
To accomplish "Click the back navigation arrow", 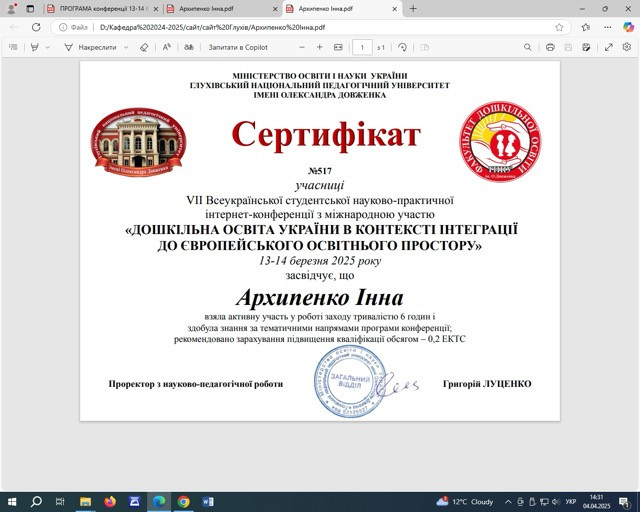I will coord(15,27).
